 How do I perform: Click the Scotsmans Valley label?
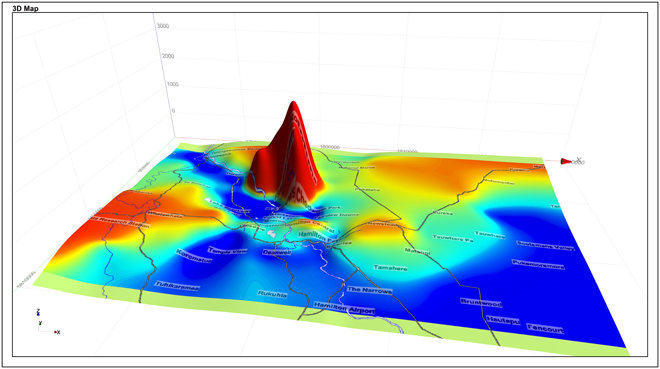click(545, 245)
